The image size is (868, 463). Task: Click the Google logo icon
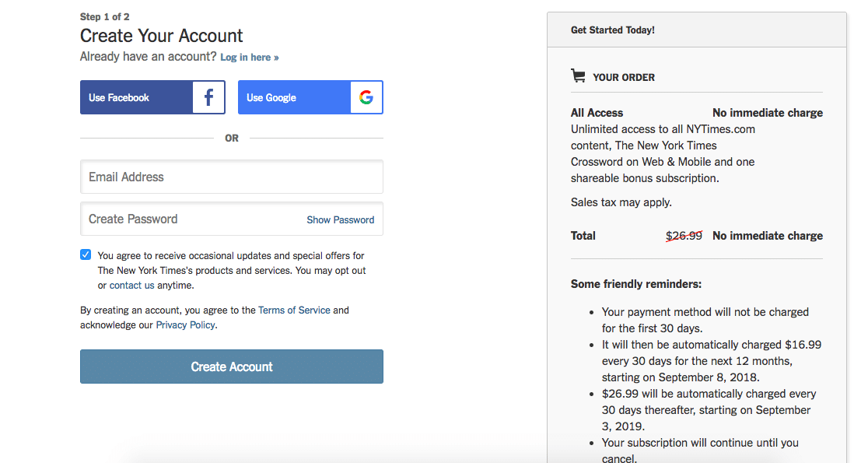[366, 97]
